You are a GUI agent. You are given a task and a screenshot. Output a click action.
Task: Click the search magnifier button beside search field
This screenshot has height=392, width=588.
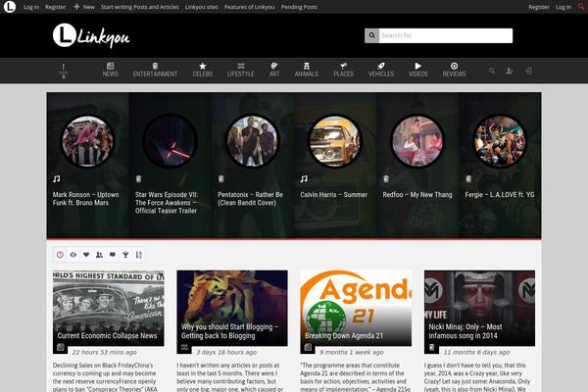(371, 35)
